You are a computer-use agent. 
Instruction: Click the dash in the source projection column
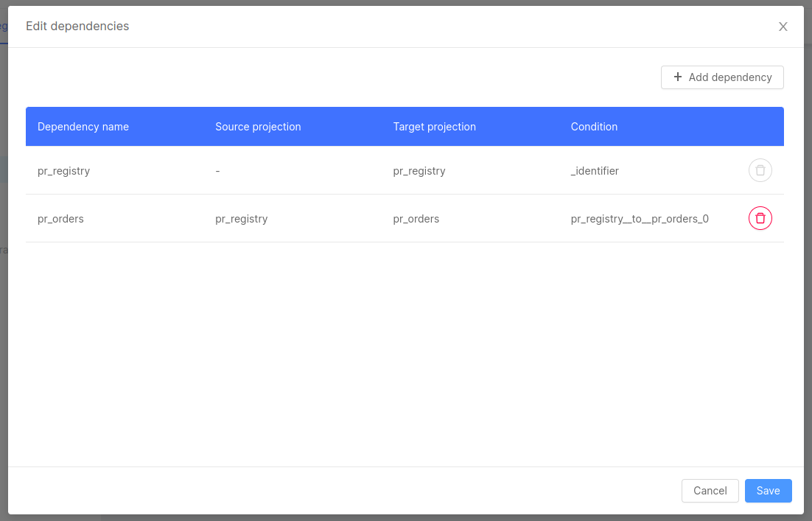coord(217,170)
